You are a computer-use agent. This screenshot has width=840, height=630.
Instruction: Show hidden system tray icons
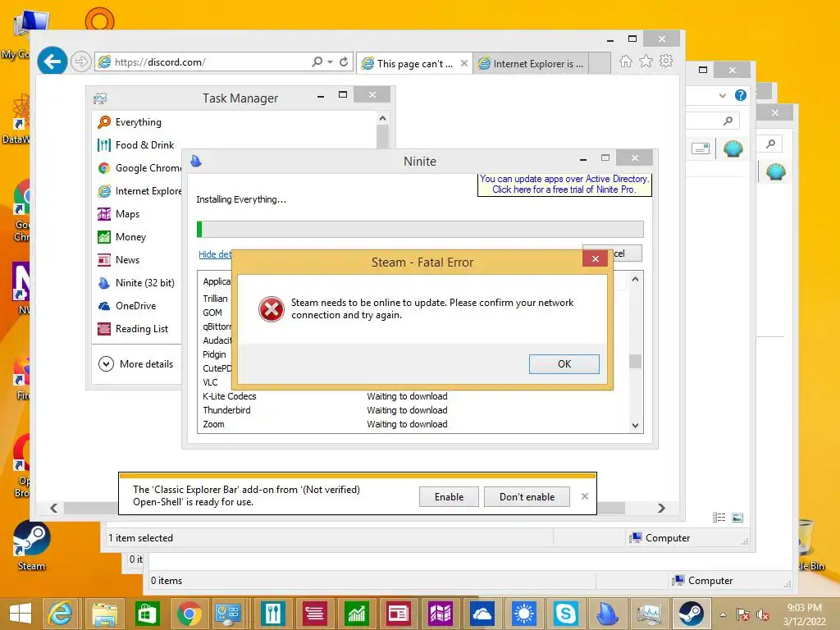(x=724, y=614)
